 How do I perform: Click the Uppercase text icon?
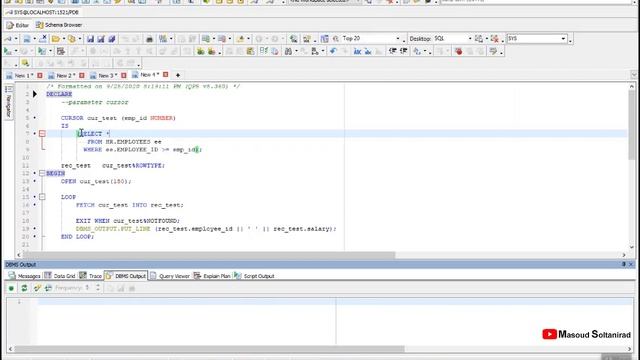coord(358,51)
